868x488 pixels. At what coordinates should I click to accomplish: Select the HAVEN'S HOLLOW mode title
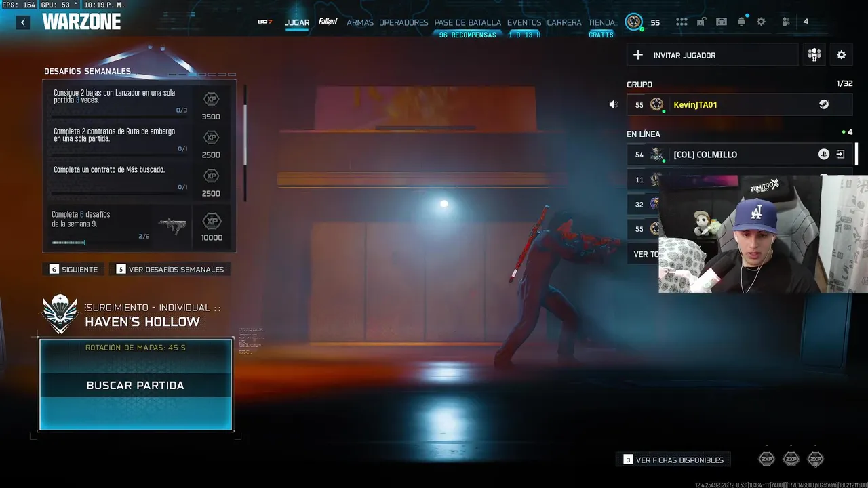(142, 322)
